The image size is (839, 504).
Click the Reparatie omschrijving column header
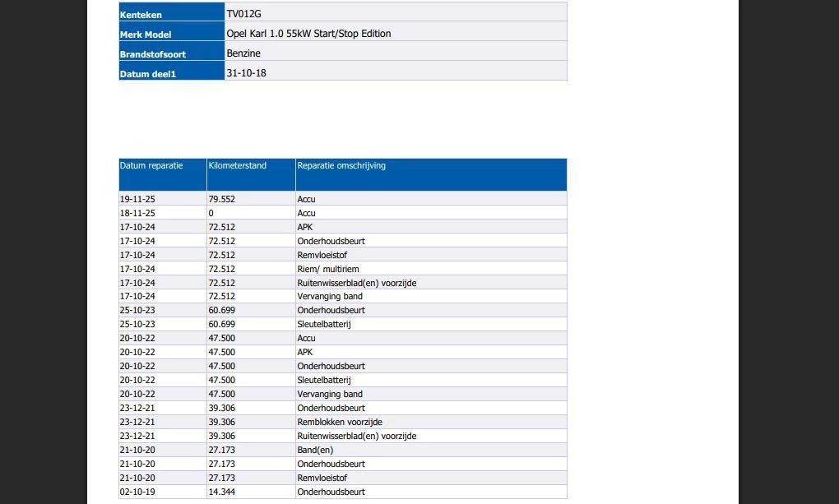tap(341, 166)
